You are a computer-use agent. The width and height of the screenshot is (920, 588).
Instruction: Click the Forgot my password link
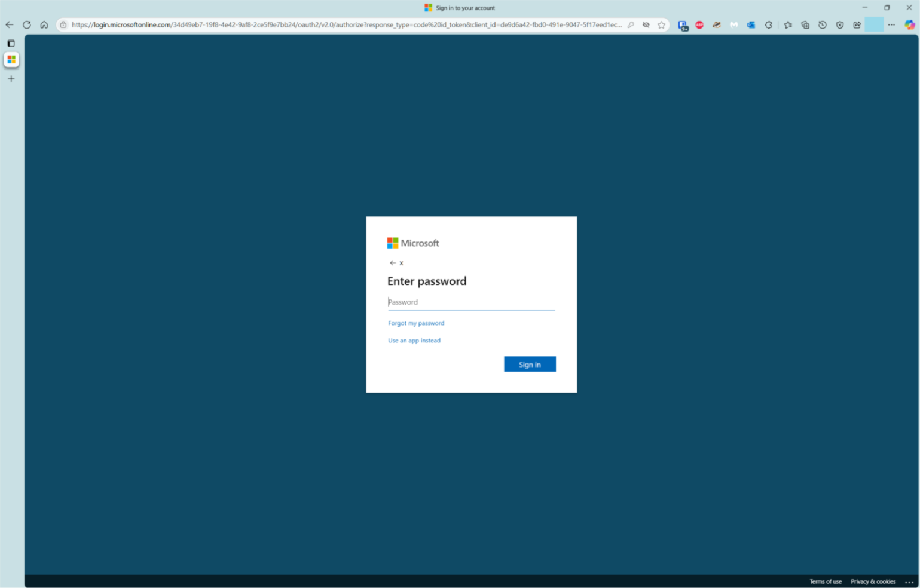coord(416,323)
